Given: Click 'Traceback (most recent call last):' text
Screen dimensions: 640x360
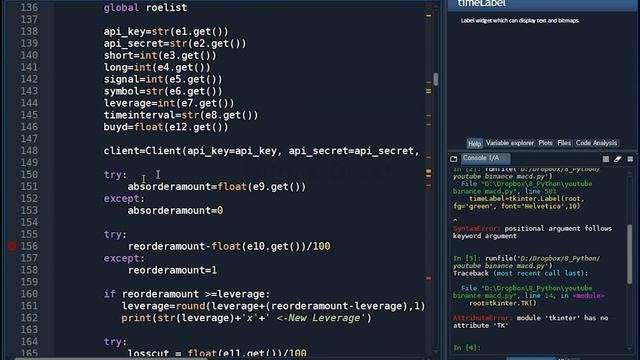Looking at the screenshot, I should (x=520, y=273).
